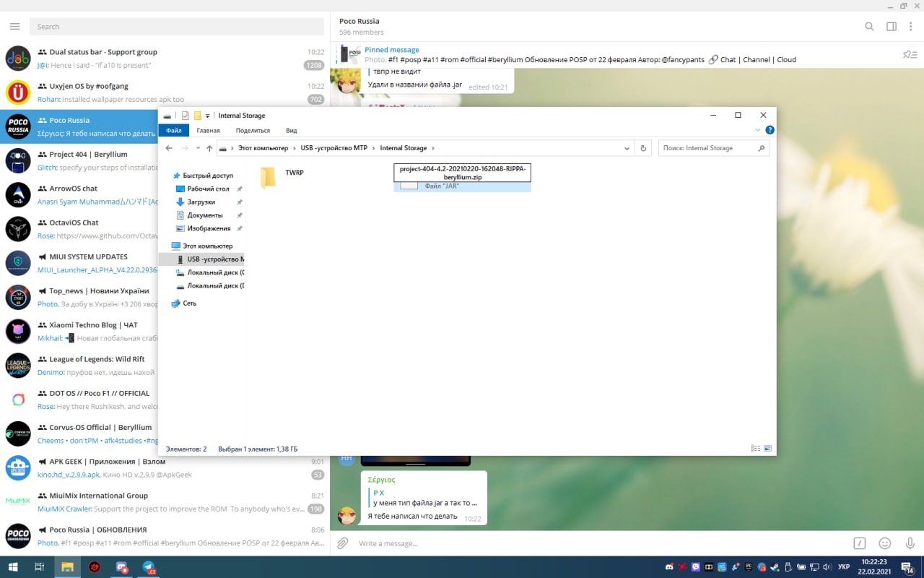Open Corvus-OS Official | Beryllium chat

pos(79,433)
